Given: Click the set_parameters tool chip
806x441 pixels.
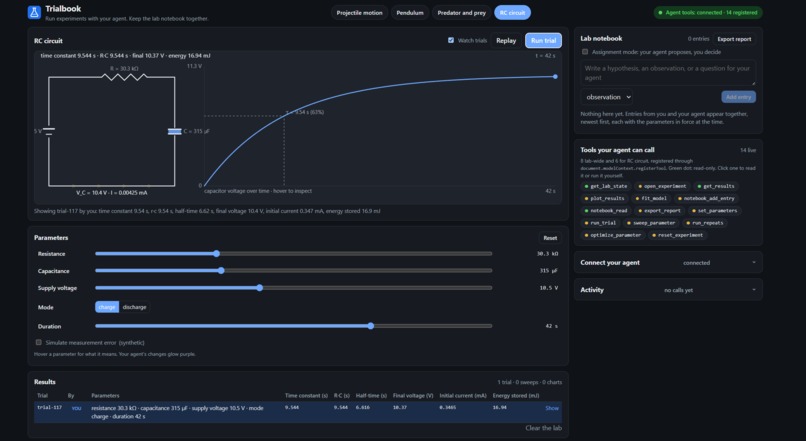Looking at the screenshot, I should (715, 211).
